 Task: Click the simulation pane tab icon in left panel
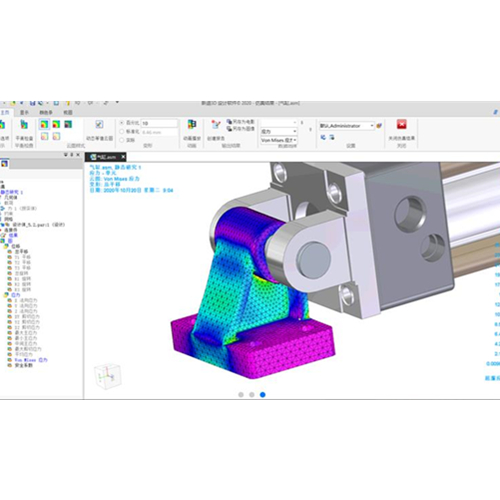coord(4,164)
